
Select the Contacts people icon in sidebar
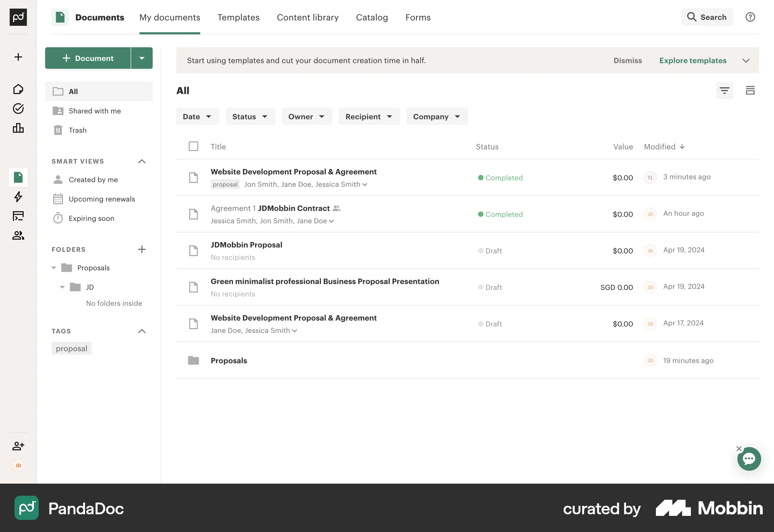(18, 235)
